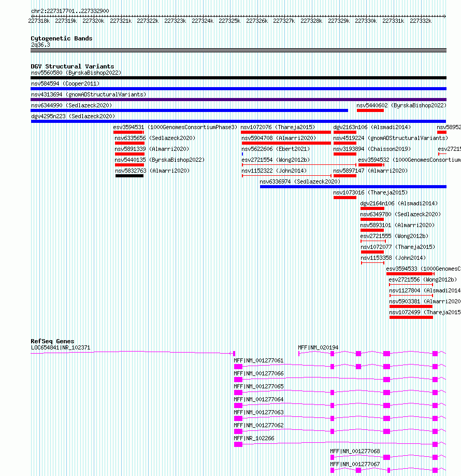The height and width of the screenshot is (476, 461).
Task: Click the nsv1153358 (John2014) label
Action: coord(393,258)
